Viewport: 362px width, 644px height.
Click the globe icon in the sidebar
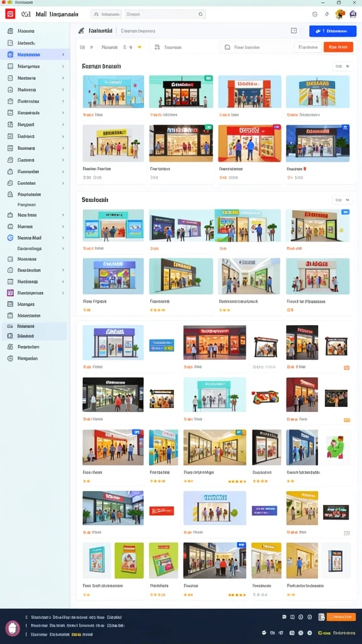pyautogui.click(x=10, y=238)
